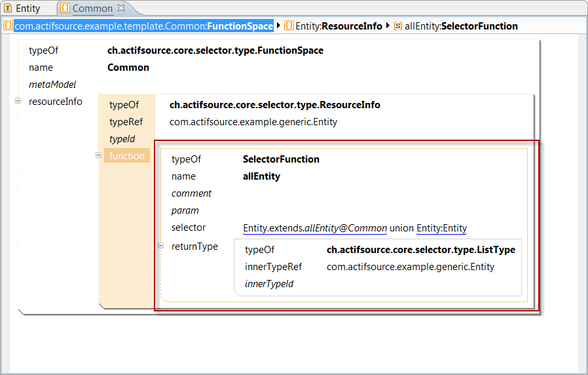
Task: Click the FunctionSpace icon in the breadcrumb
Action: click(8, 26)
